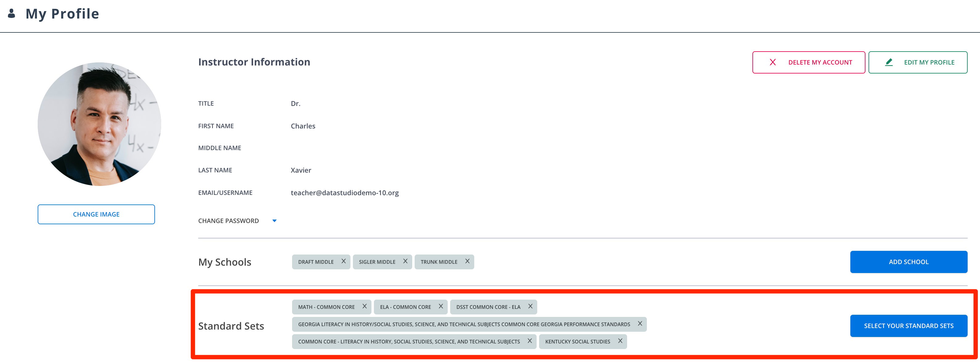Click the My Schools section heading

tap(224, 262)
